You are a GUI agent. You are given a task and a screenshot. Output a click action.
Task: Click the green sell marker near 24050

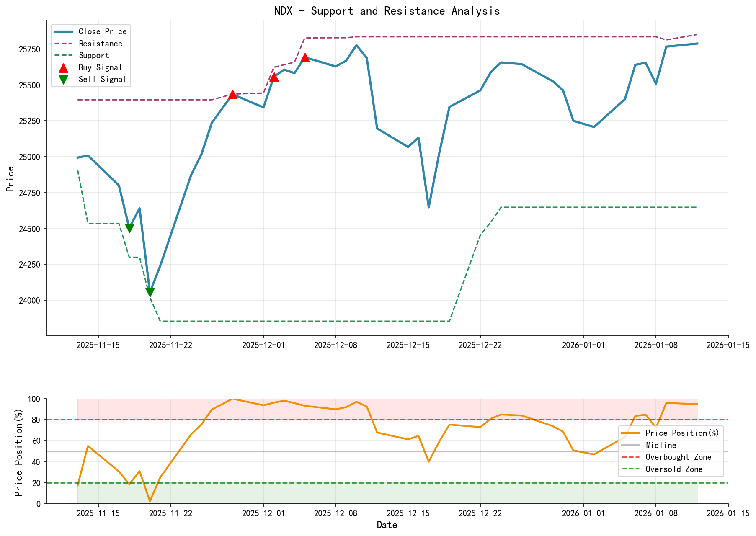150,292
